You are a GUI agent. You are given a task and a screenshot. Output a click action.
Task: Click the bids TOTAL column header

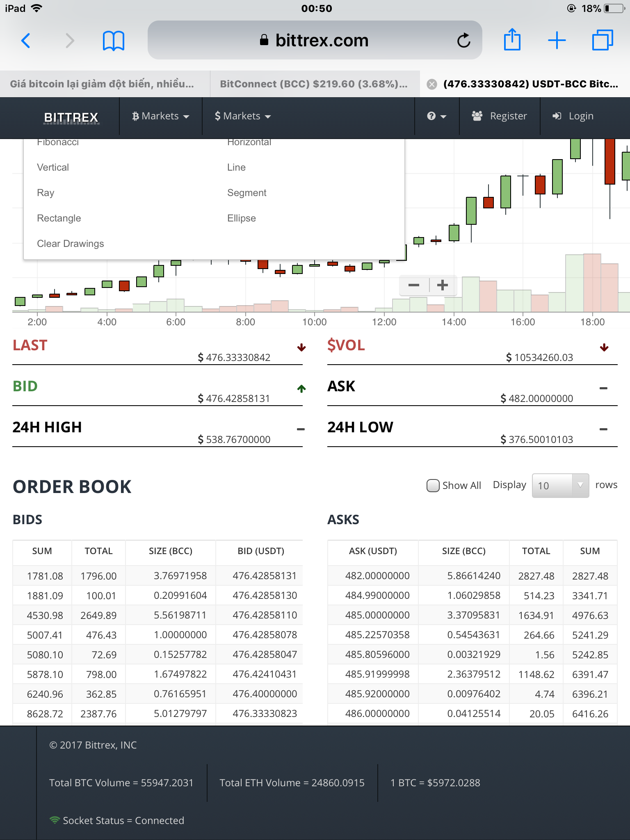[98, 551]
